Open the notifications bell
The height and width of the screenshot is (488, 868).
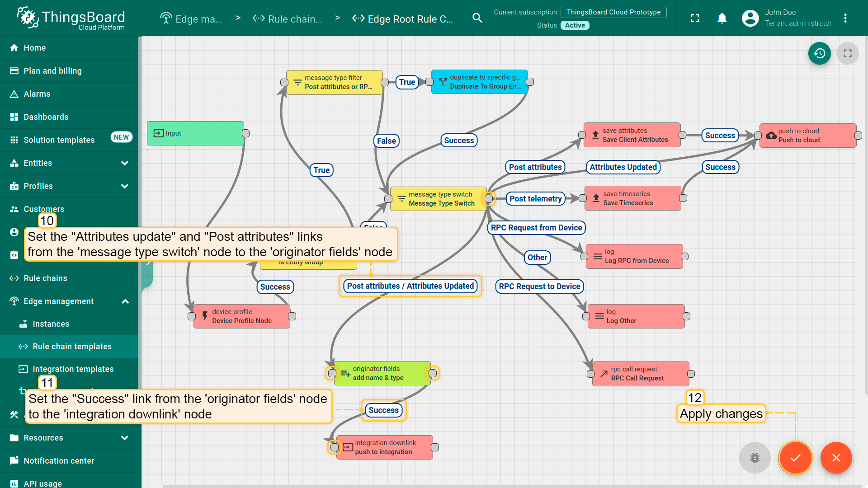coord(722,18)
